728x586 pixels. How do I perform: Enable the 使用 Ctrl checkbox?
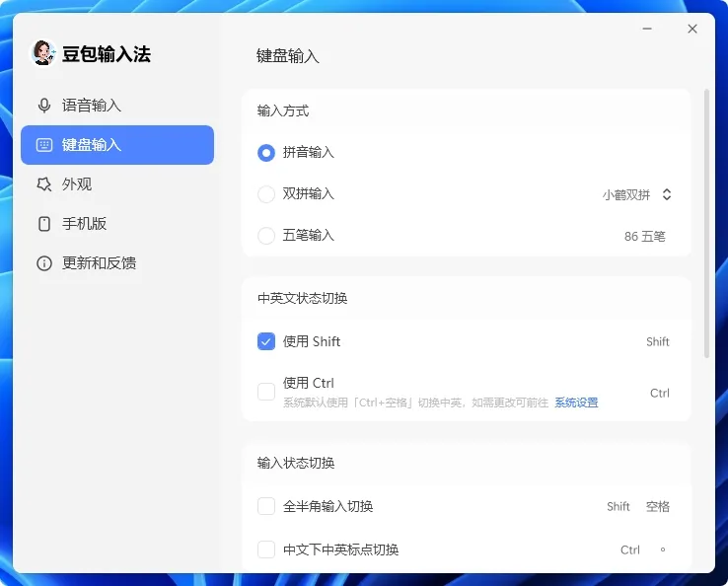click(266, 392)
